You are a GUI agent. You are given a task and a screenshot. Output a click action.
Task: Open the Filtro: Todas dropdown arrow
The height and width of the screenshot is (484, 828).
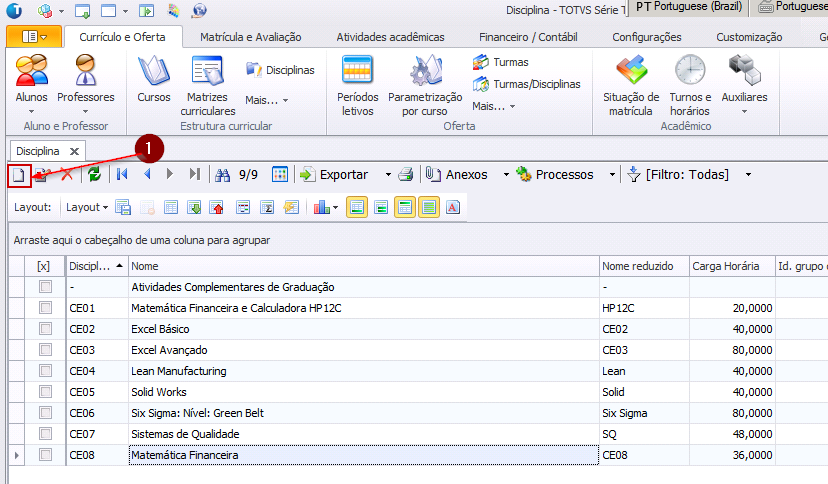[748, 175]
